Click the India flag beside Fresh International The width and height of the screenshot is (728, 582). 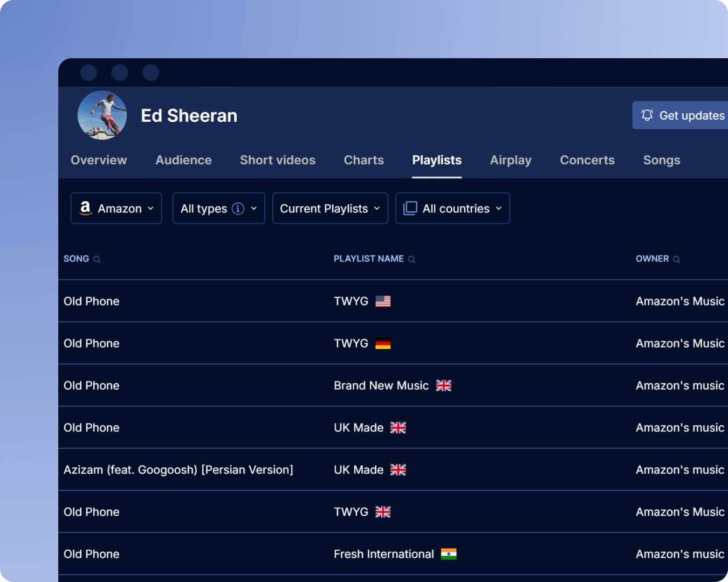(x=450, y=554)
